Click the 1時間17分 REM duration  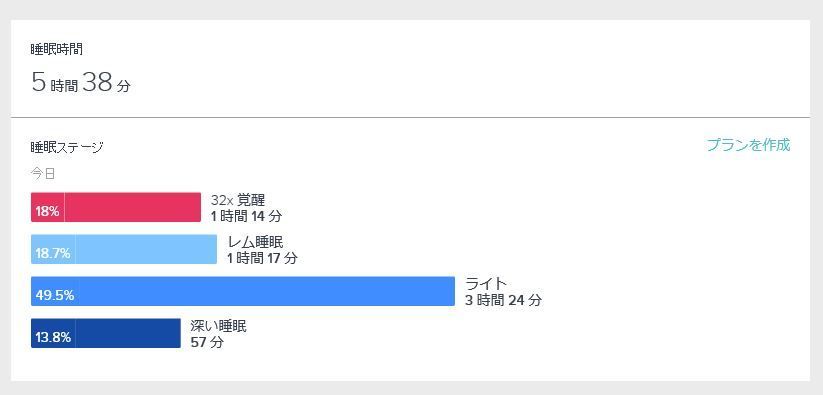(x=262, y=258)
